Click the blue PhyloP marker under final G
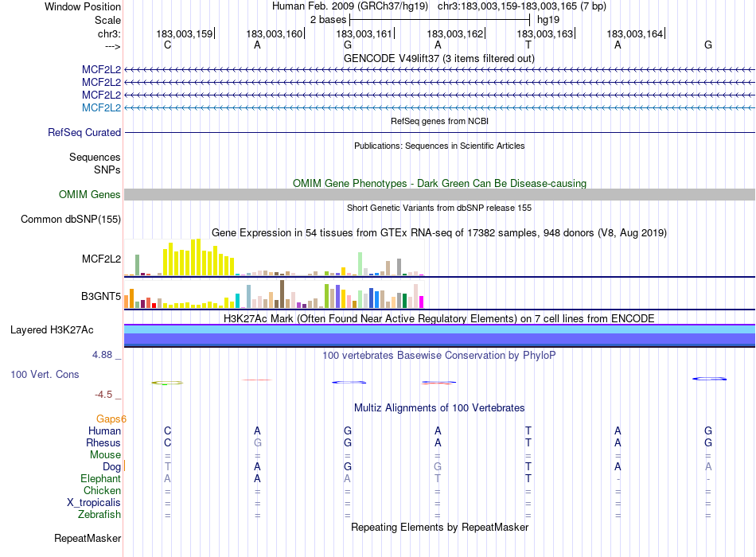This screenshot has width=756, height=557. tap(709, 379)
